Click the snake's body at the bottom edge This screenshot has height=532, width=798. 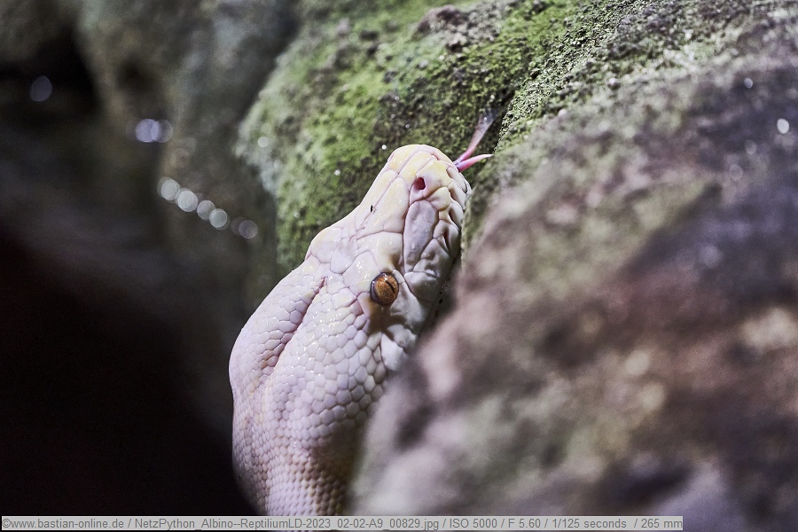(293, 488)
